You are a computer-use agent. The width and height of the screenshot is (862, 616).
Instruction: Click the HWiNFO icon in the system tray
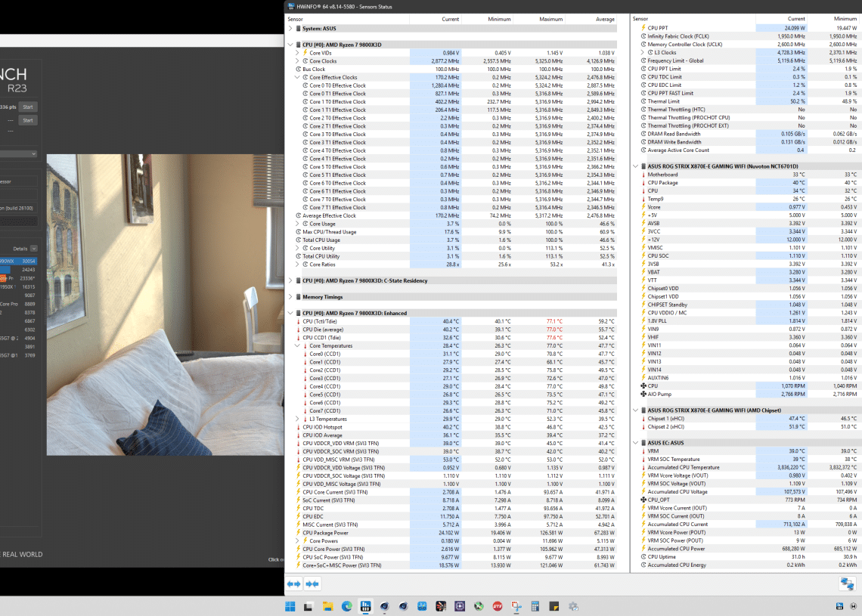[x=839, y=606]
